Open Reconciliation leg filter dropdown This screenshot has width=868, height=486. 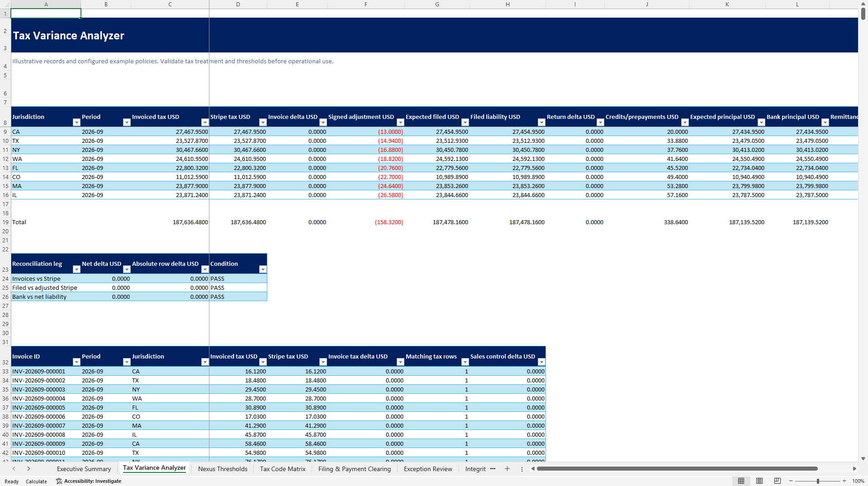[x=76, y=269]
